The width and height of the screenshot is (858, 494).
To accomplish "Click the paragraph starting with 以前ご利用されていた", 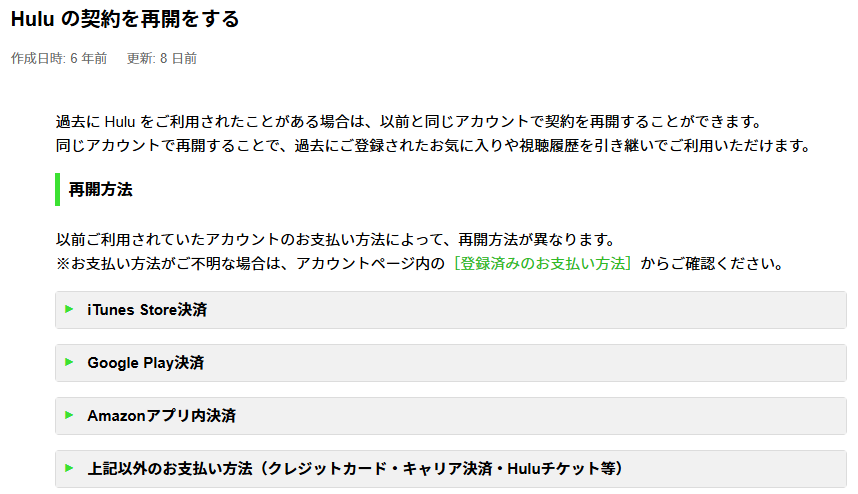I will click(334, 241).
